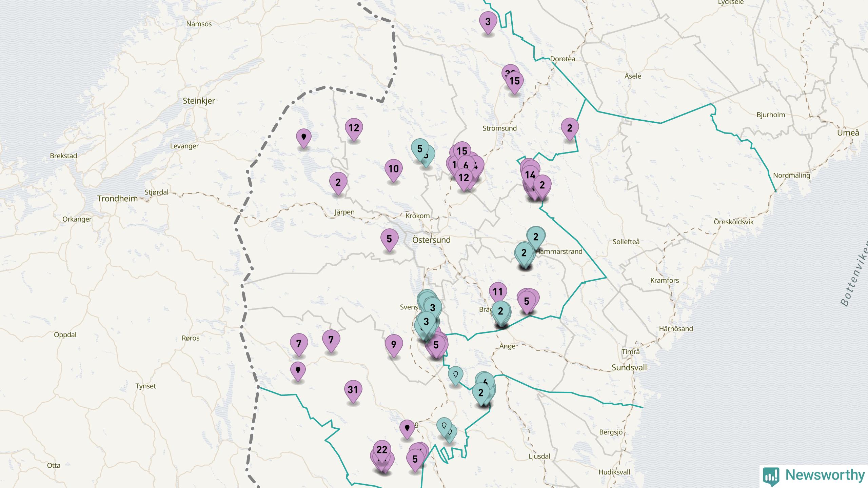
Task: Select the teal 2 marker above Hammarstrand
Action: 536,237
